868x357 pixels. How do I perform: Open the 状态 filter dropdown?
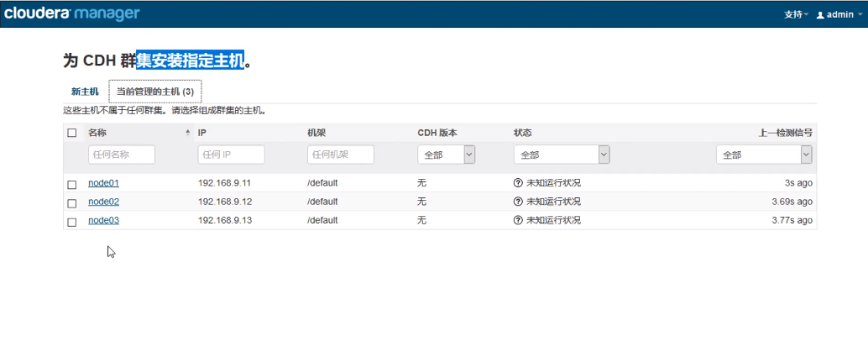click(x=562, y=155)
